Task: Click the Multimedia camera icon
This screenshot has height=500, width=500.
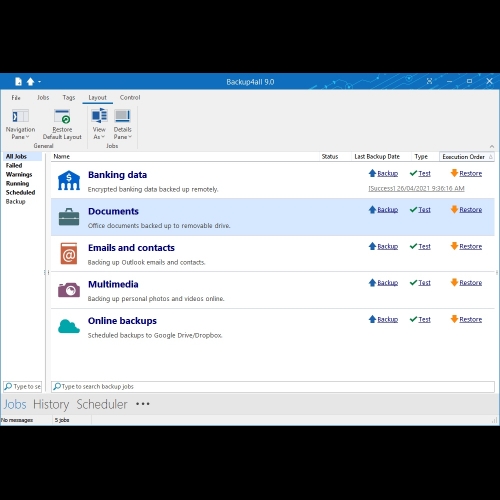Action: (x=69, y=290)
